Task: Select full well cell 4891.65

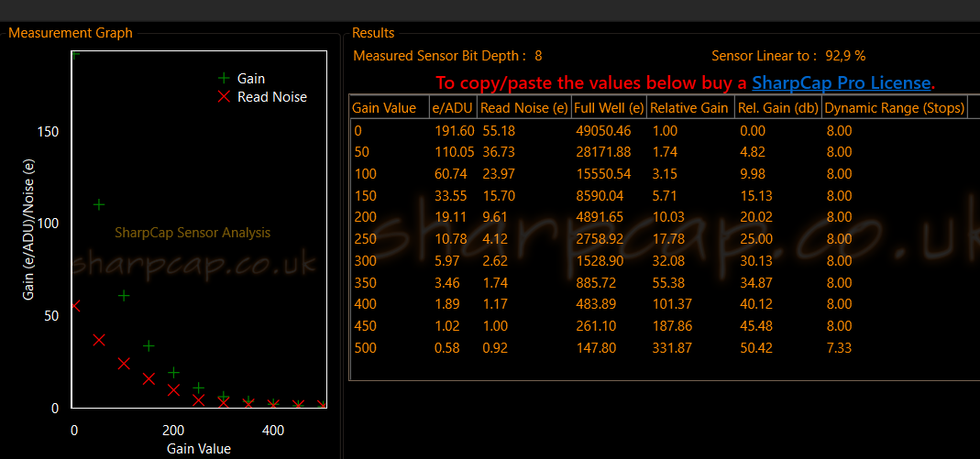Action: click(x=600, y=217)
